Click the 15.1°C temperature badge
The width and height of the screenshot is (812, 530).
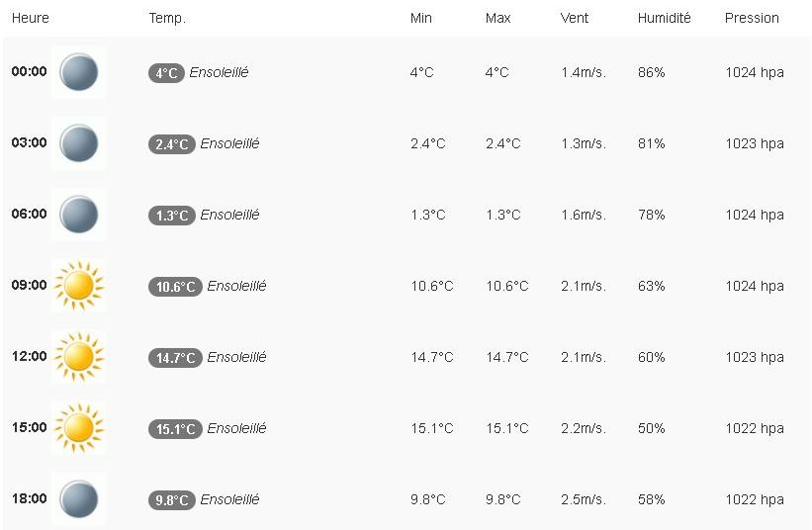click(175, 429)
